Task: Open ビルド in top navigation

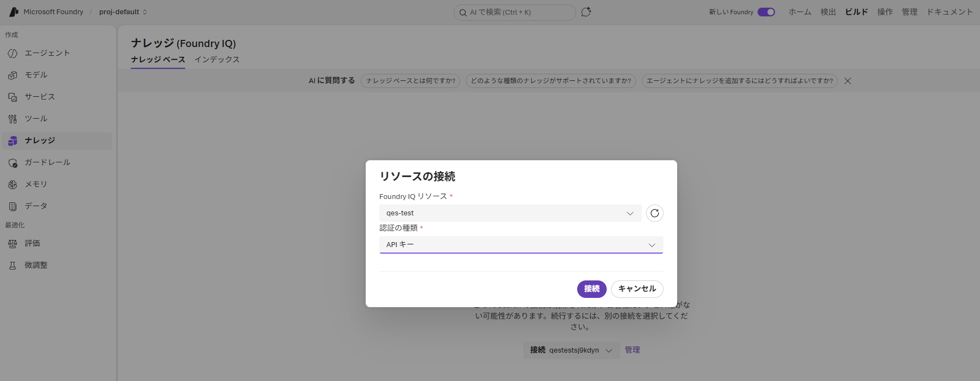Action: (856, 12)
